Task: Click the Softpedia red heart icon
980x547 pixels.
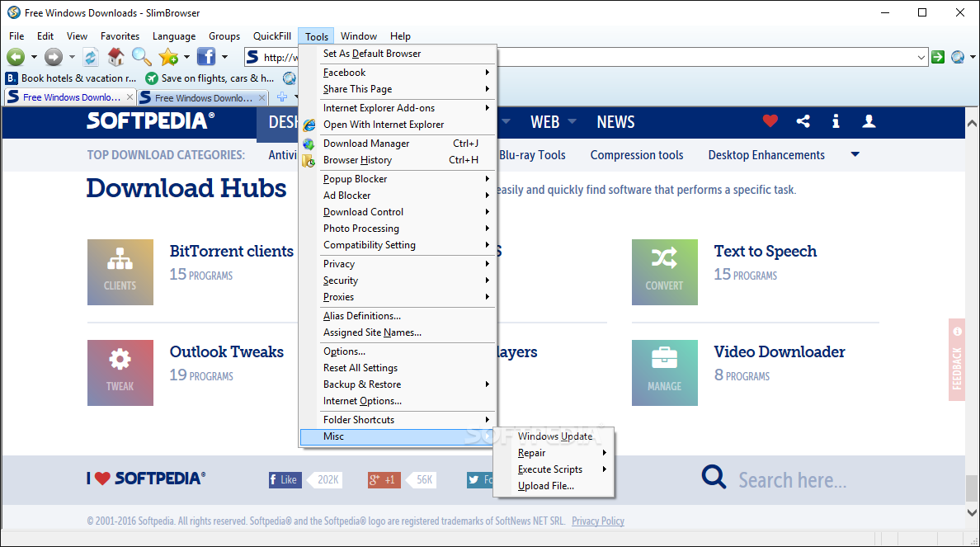Action: pyautogui.click(x=770, y=121)
